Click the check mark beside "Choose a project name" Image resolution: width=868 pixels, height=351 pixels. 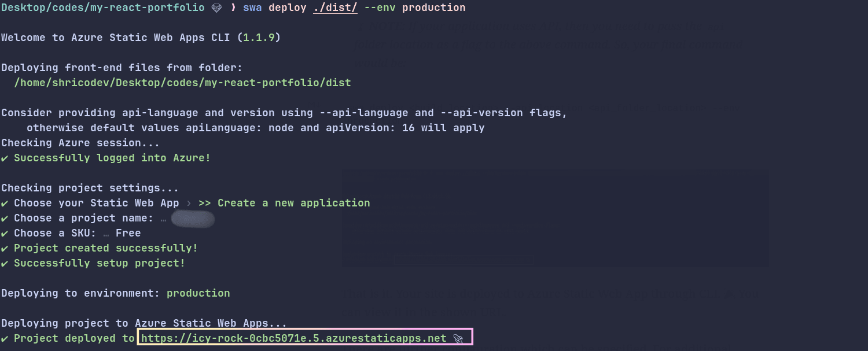tap(5, 218)
